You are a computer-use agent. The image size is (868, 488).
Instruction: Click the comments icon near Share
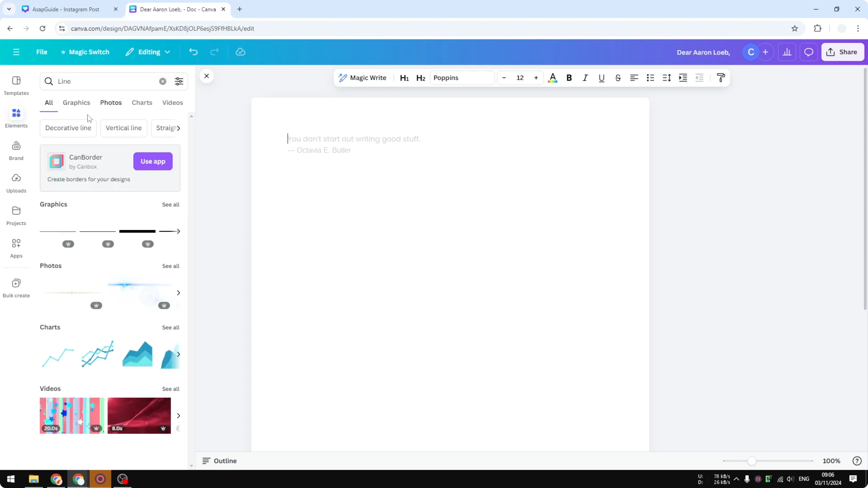pyautogui.click(x=809, y=52)
